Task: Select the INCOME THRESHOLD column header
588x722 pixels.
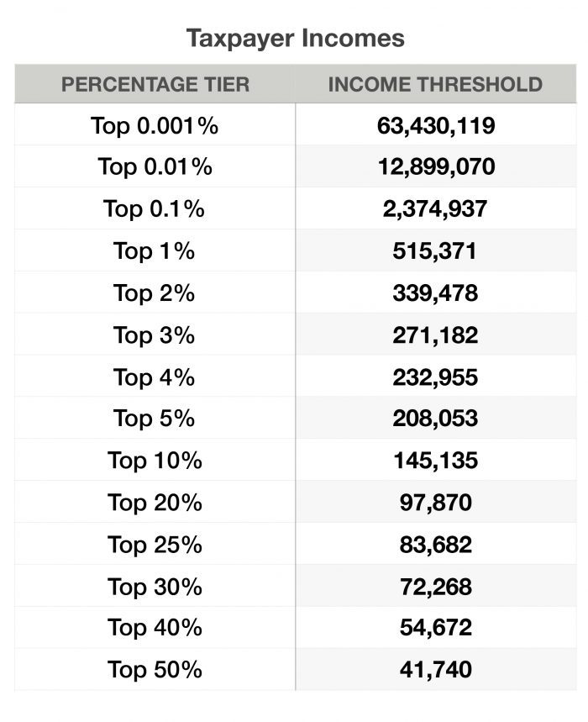Action: pos(434,84)
